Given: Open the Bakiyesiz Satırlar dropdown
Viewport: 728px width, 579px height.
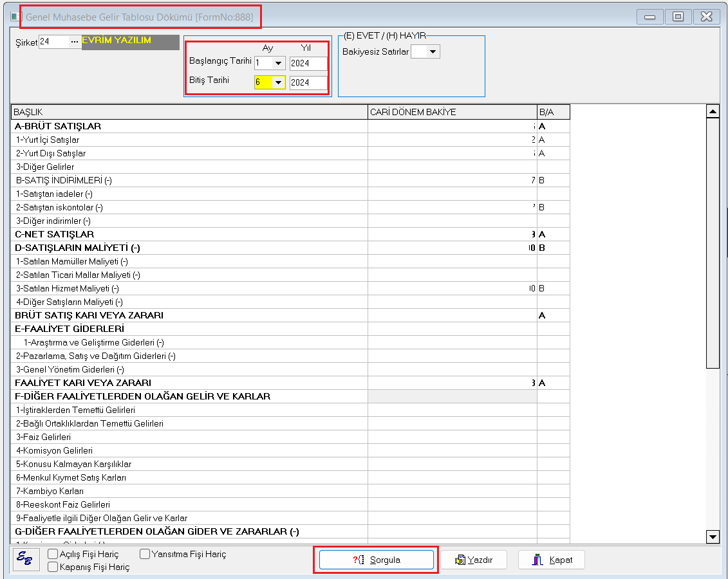Looking at the screenshot, I should [x=433, y=52].
